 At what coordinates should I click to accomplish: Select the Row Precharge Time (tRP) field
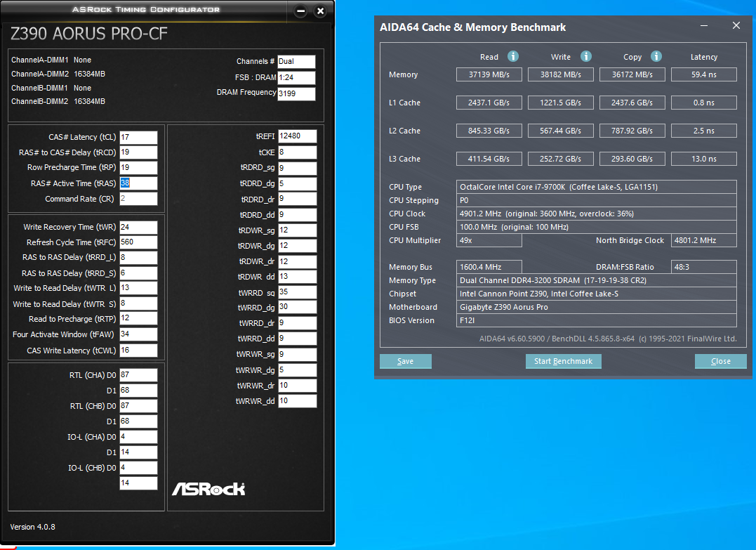[x=138, y=167]
